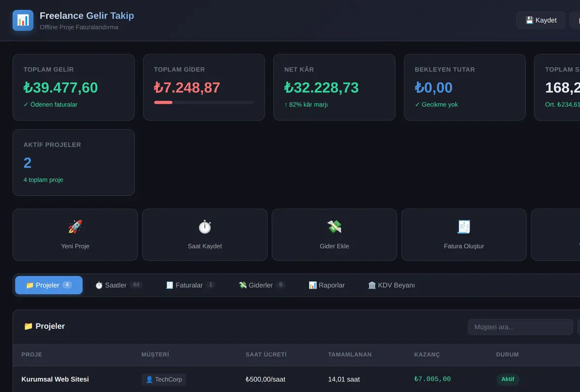Click the PROJE column header
This screenshot has width=580, height=392.
click(x=32, y=354)
